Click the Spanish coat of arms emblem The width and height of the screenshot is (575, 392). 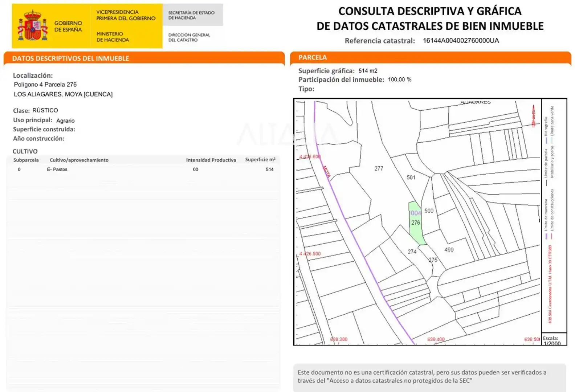(x=33, y=25)
